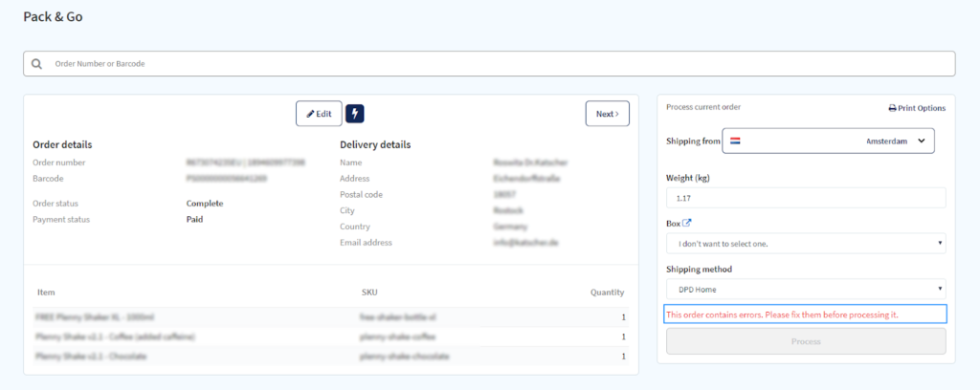The height and width of the screenshot is (390, 980).
Task: Select the plenny-shake-coffee item row
Action: 331,337
